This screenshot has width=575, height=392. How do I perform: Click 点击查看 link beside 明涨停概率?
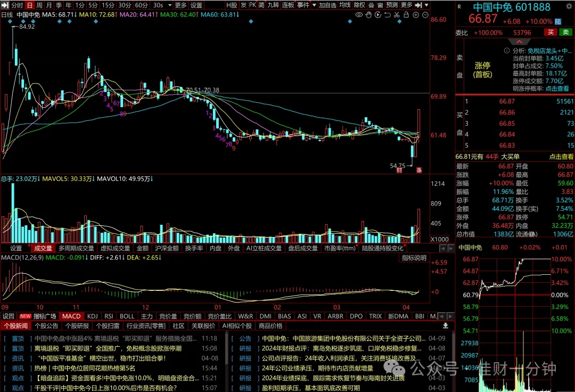[x=557, y=88]
